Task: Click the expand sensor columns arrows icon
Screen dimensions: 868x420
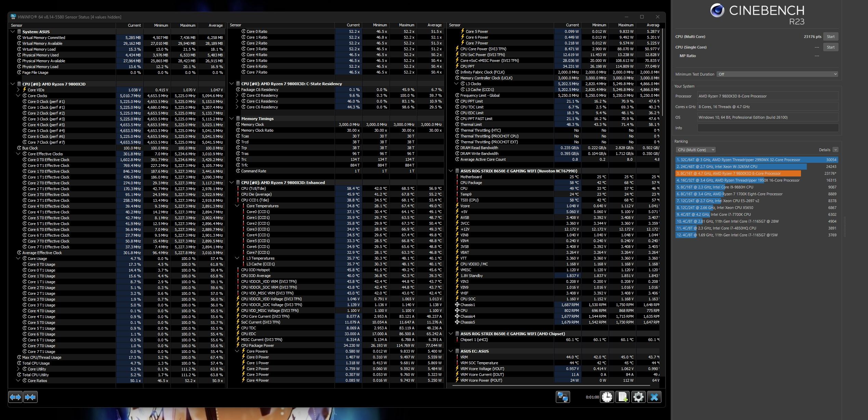Action: pyautogui.click(x=15, y=397)
